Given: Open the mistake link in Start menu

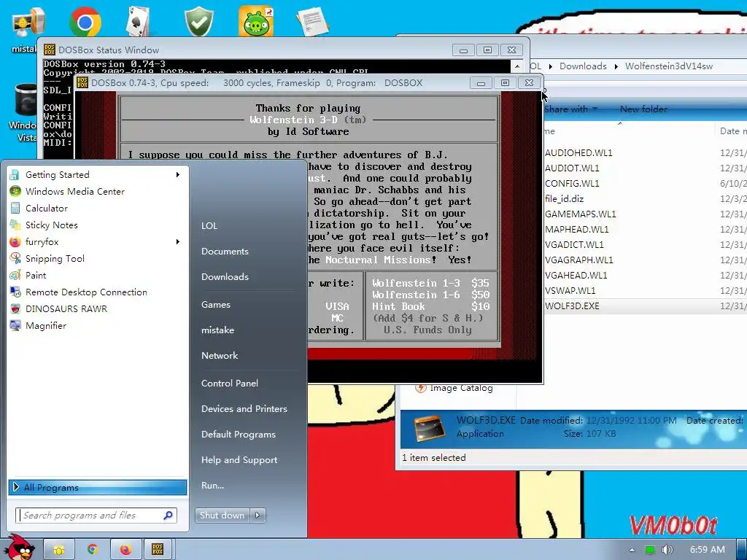Looking at the screenshot, I should [x=217, y=330].
